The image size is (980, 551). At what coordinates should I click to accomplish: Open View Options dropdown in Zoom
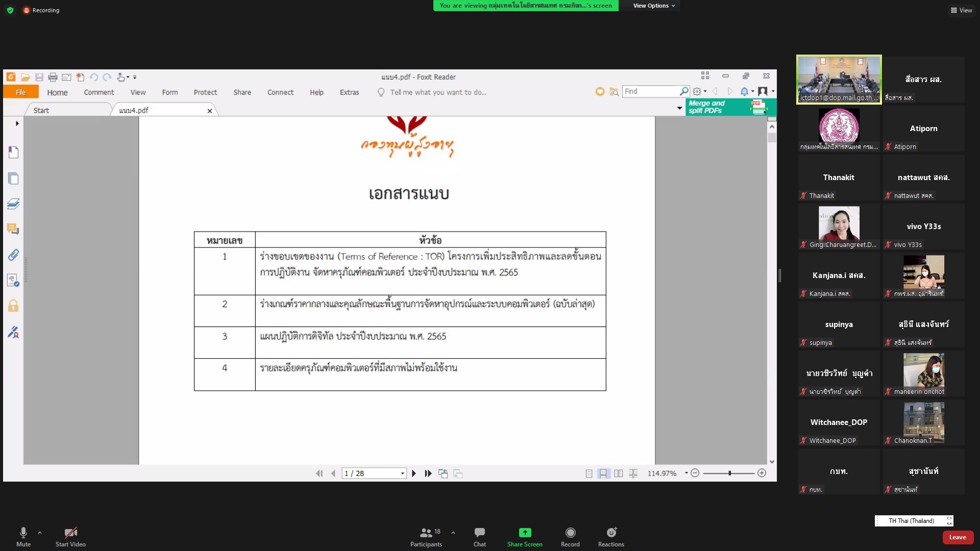click(654, 6)
